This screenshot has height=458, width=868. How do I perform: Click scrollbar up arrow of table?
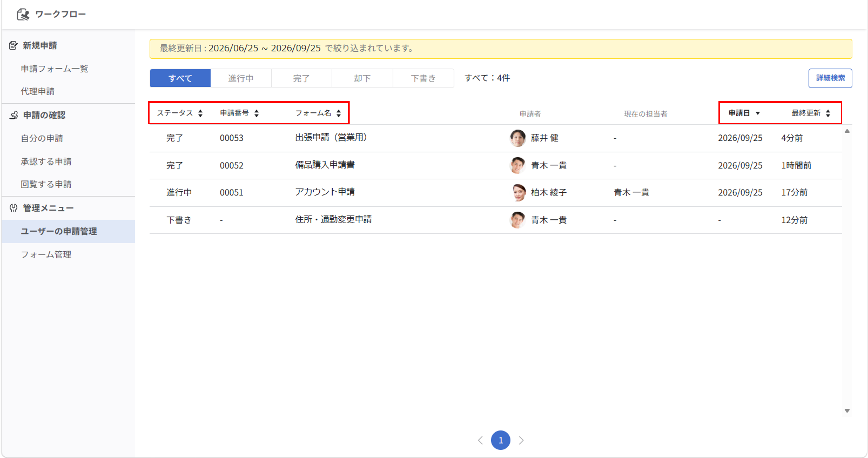tap(847, 131)
